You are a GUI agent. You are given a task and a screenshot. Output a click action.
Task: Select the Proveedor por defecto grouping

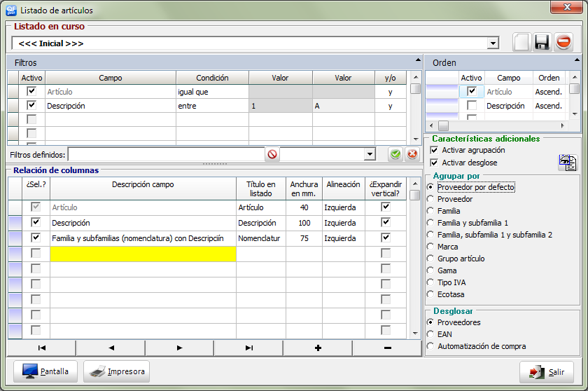tap(430, 187)
